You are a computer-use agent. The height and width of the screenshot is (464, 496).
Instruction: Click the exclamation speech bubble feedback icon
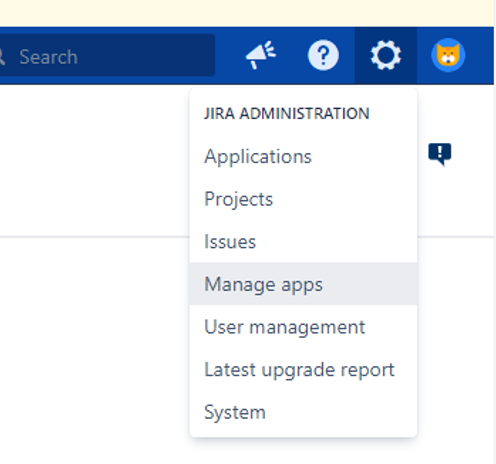[x=440, y=154]
